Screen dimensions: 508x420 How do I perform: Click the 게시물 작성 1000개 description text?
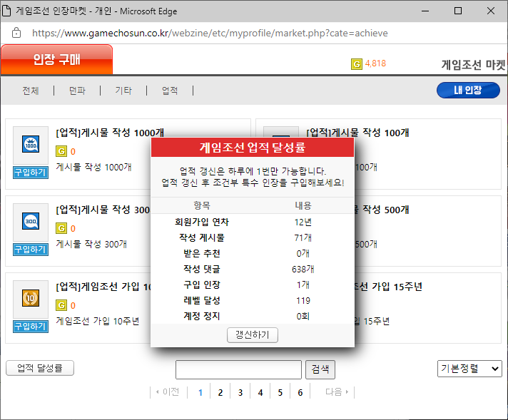click(x=93, y=167)
